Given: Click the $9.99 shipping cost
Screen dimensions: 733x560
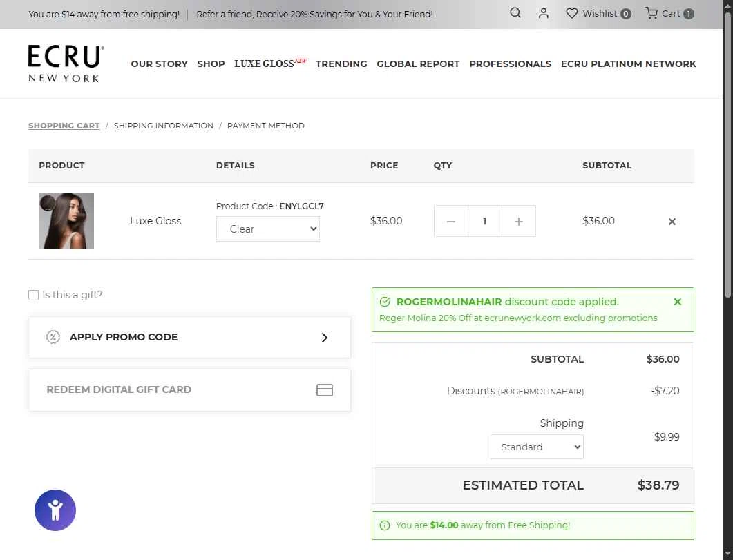Looking at the screenshot, I should (x=667, y=436).
